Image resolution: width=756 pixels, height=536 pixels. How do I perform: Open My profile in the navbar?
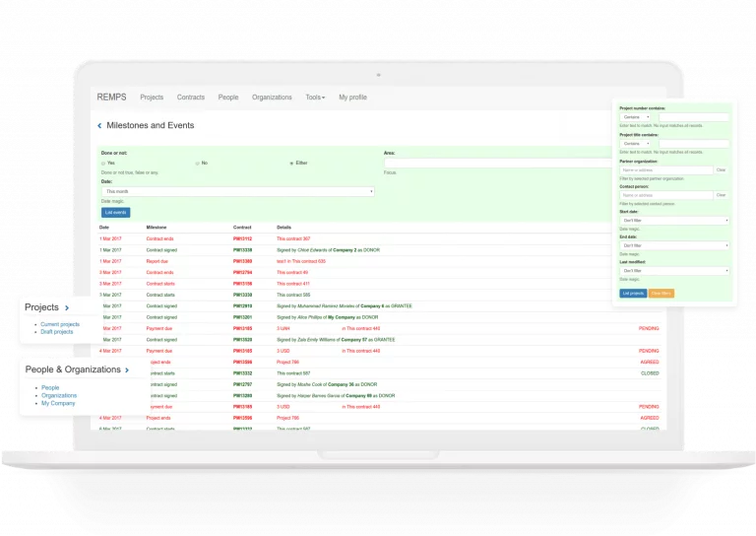click(353, 98)
